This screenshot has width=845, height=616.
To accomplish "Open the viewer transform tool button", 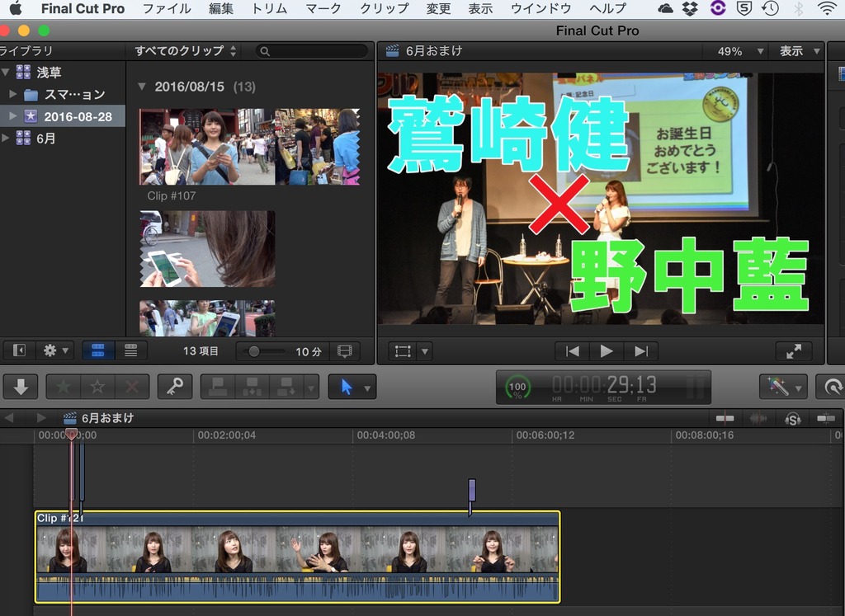I will point(403,351).
